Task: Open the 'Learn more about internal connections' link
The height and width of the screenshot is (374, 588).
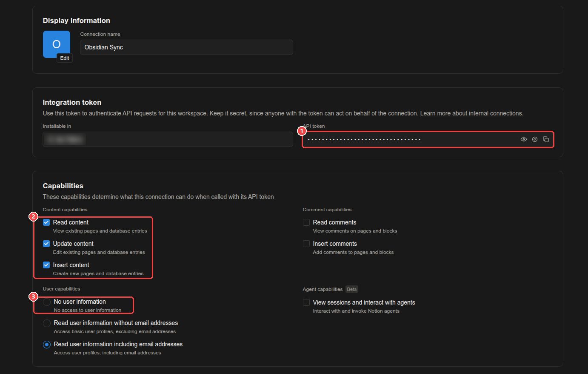Action: point(472,113)
